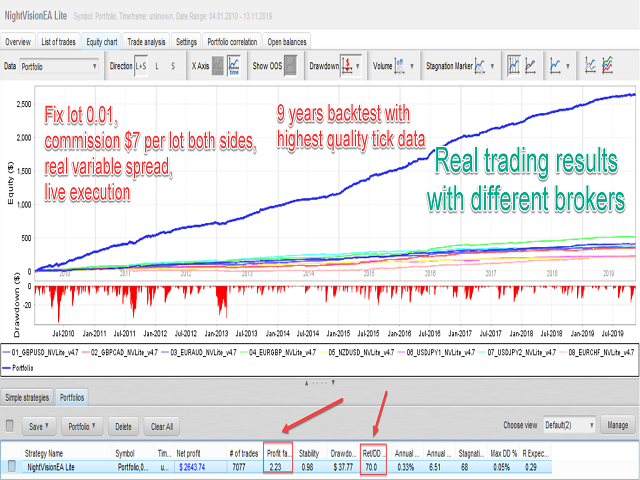640x480 pixels.
Task: Click the Stability column header
Action: point(309,453)
